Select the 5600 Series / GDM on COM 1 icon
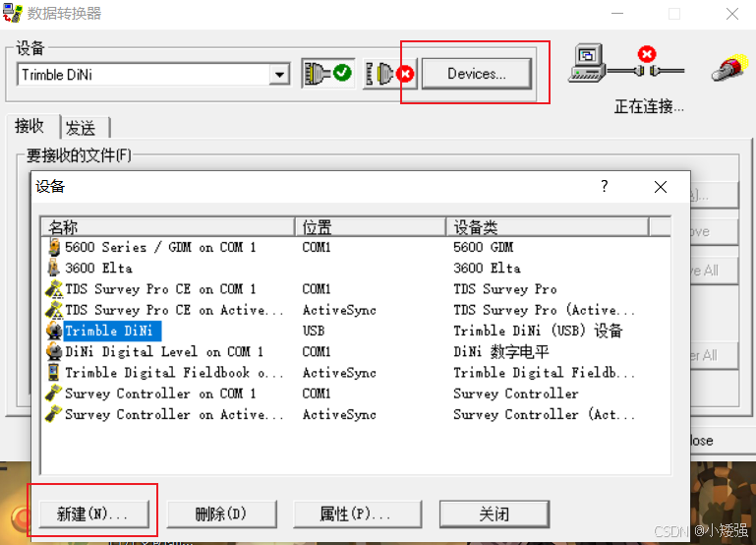This screenshot has width=756, height=545. [53, 247]
